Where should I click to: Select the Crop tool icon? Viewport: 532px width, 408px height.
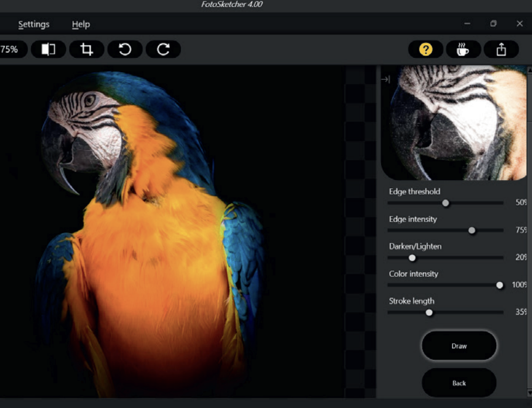tap(87, 50)
